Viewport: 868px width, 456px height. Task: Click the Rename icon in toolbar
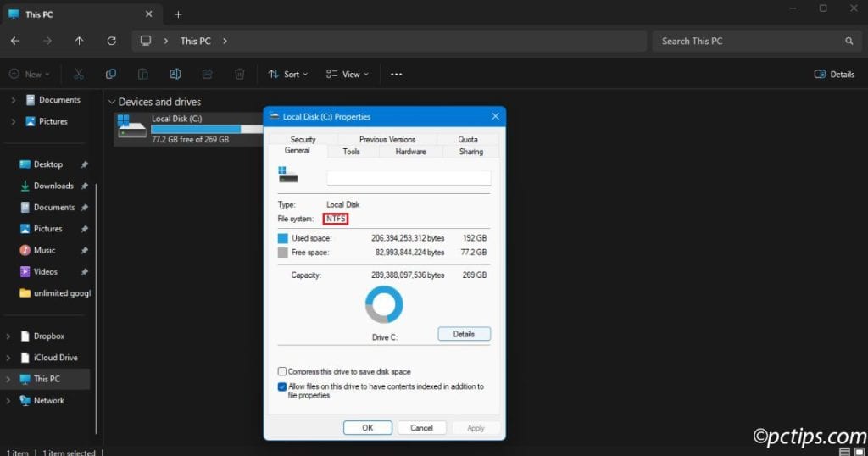click(175, 74)
